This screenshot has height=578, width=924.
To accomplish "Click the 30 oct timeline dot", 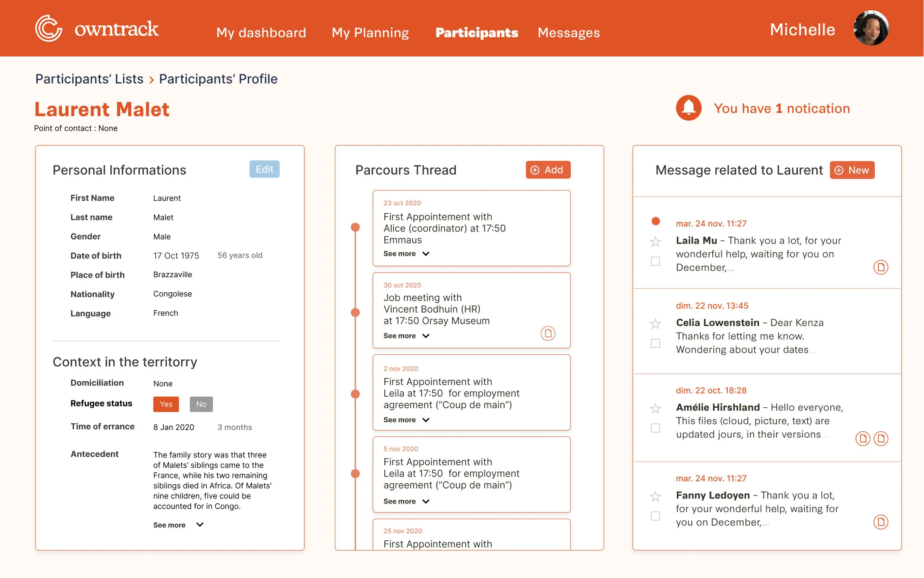I will 355,313.
